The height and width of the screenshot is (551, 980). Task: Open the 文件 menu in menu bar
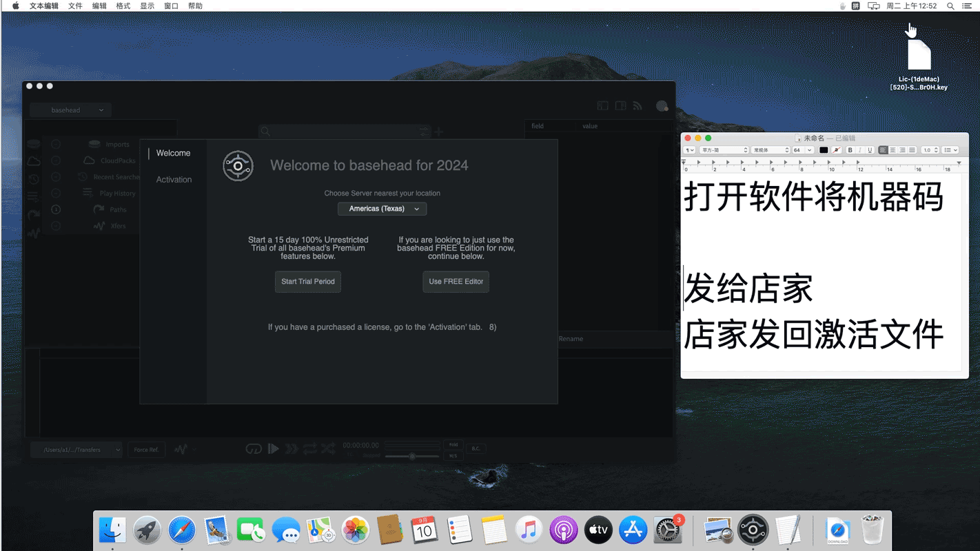click(x=75, y=6)
